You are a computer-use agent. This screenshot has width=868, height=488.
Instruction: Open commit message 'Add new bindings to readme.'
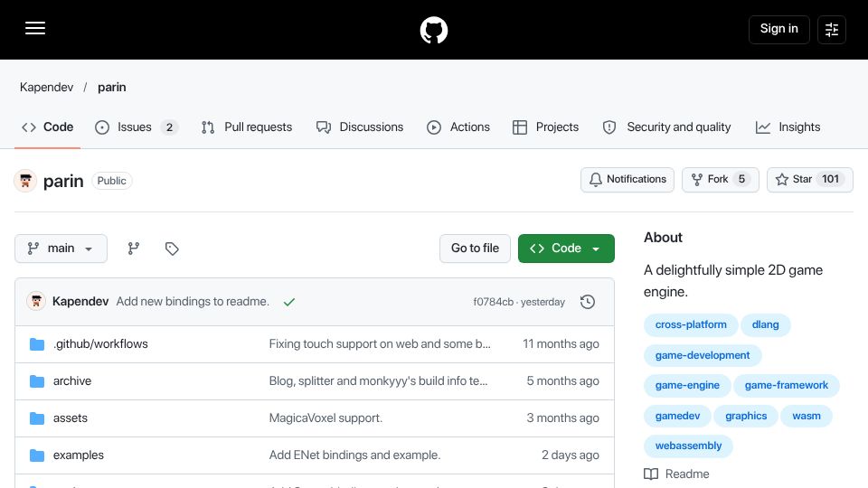coord(193,302)
